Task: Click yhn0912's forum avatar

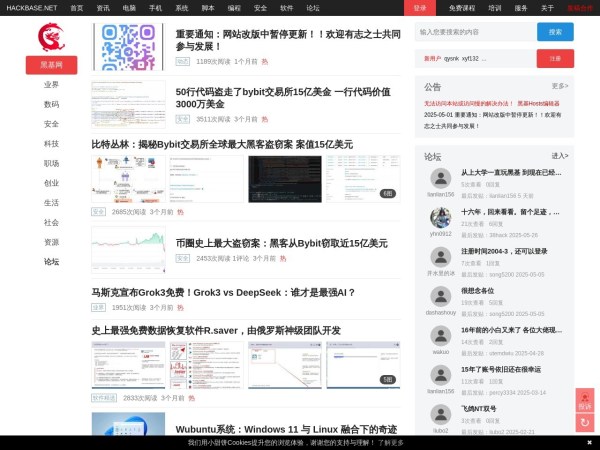Action: pyautogui.click(x=440, y=217)
